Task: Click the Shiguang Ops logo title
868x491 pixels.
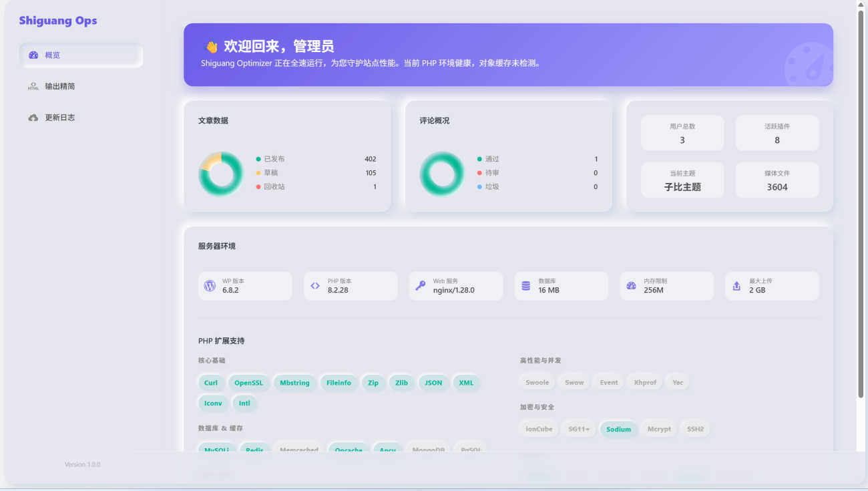Action: 58,21
